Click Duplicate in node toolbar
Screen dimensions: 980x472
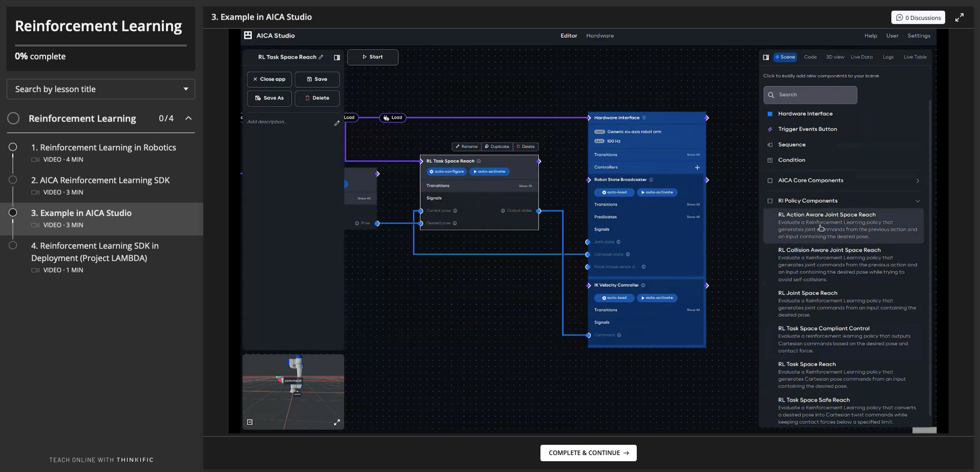[x=497, y=146]
